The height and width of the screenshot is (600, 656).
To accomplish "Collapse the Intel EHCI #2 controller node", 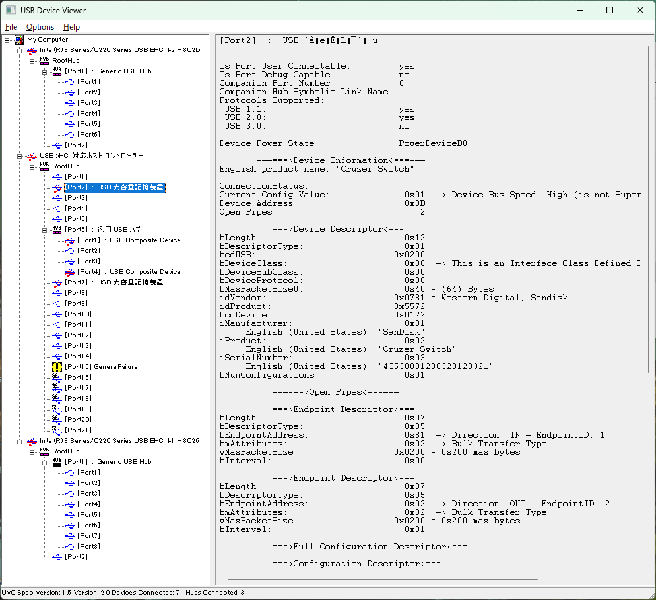I will pyautogui.click(x=20, y=440).
